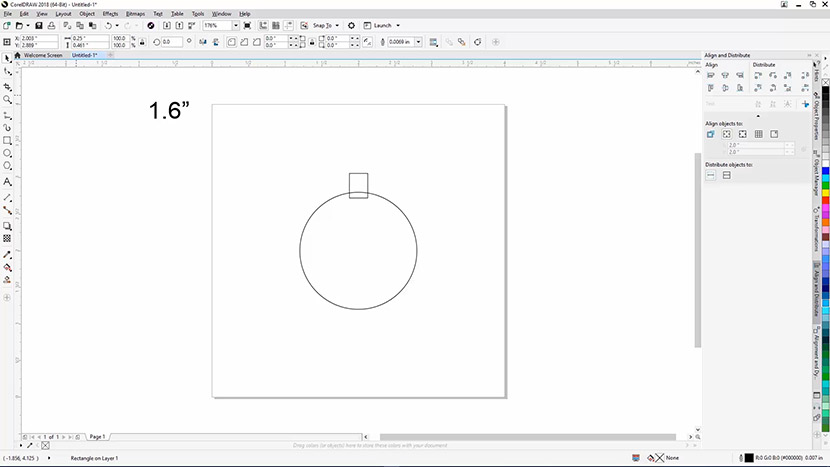Select the Page 1 tab
The width and height of the screenshot is (830, 467).
(x=97, y=437)
